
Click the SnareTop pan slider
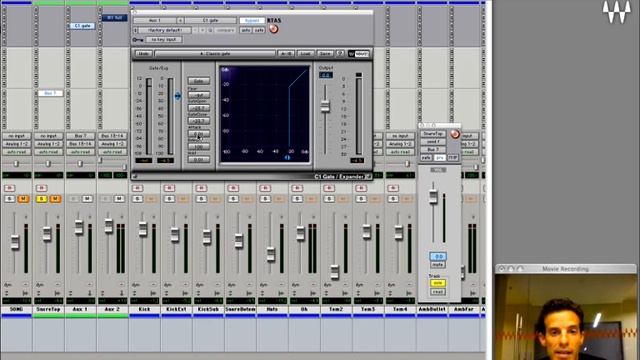(48, 164)
